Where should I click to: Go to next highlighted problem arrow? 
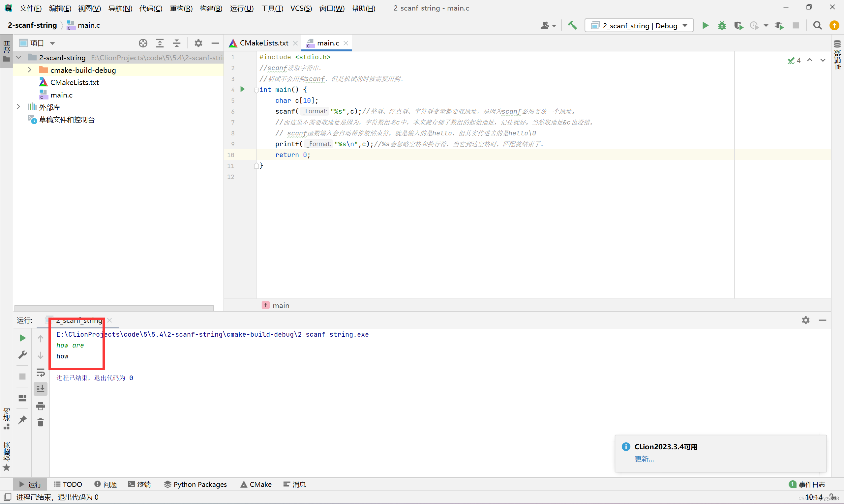(823, 60)
